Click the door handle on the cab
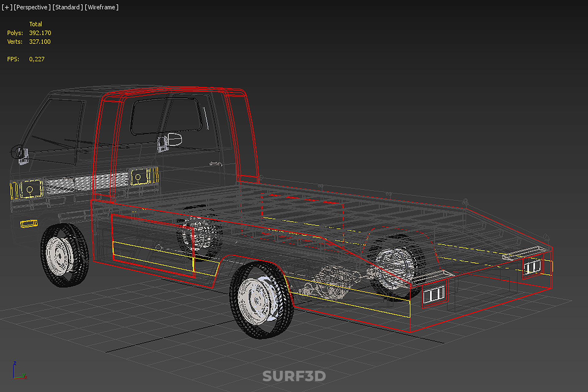Viewport: 588px width, 392px height. point(215,164)
